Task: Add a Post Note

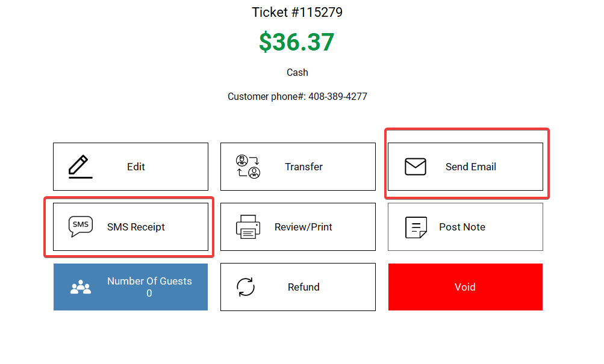Action: 465,227
